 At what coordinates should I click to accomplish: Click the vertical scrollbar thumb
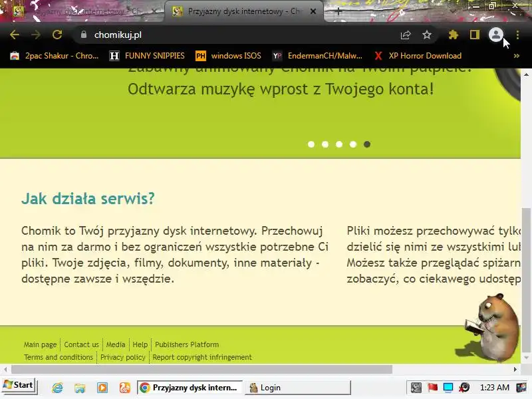(526, 280)
